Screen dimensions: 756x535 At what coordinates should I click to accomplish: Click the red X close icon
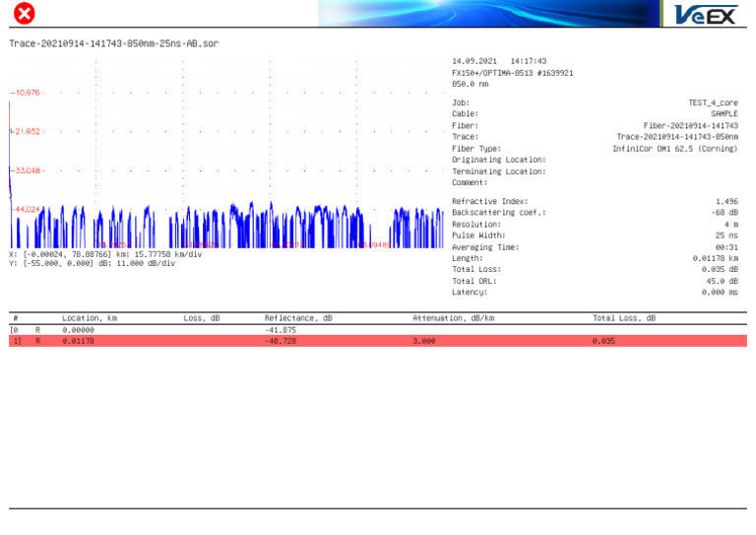[24, 13]
